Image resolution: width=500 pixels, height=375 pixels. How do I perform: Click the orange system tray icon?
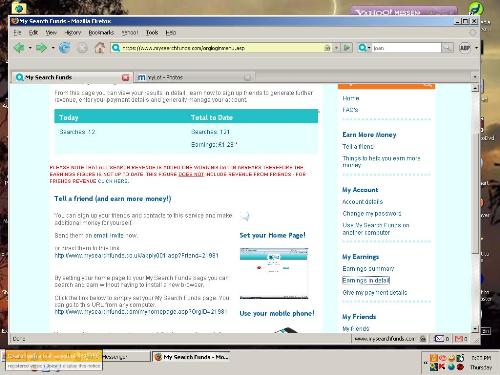pos(433,358)
